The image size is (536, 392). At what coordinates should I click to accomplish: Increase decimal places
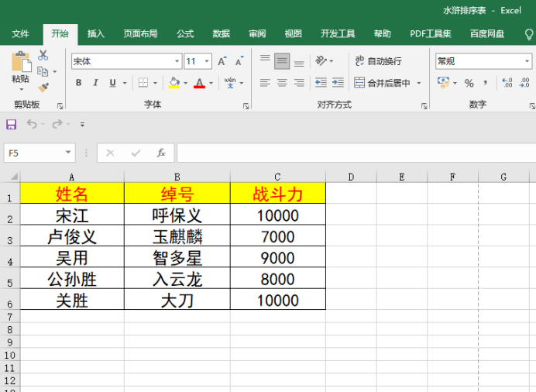click(x=507, y=83)
